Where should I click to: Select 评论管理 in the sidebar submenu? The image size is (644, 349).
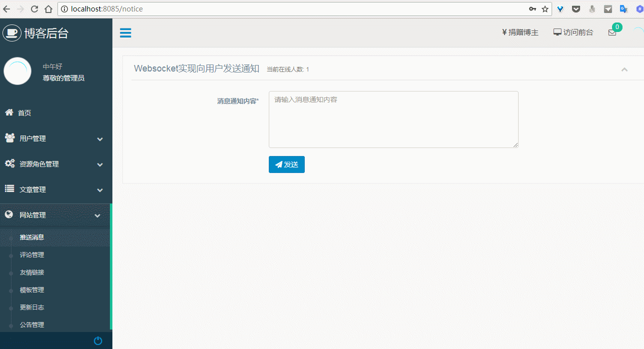(x=31, y=254)
